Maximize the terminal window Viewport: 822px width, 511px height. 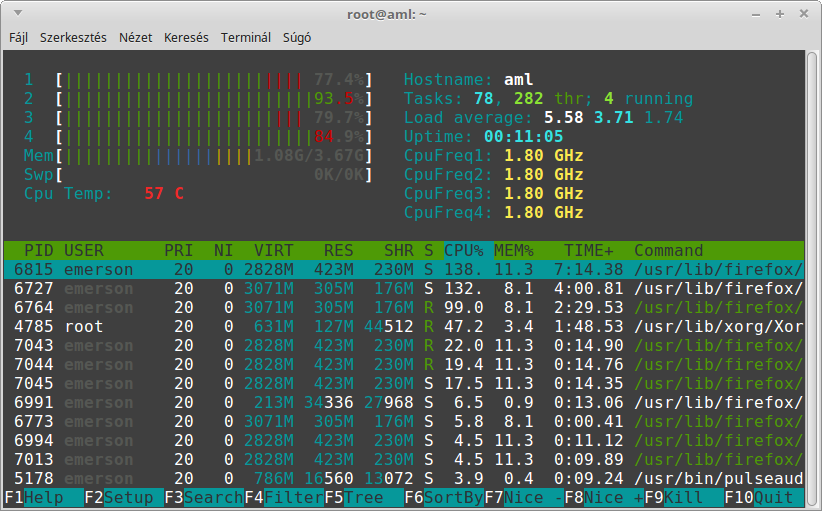[x=780, y=14]
